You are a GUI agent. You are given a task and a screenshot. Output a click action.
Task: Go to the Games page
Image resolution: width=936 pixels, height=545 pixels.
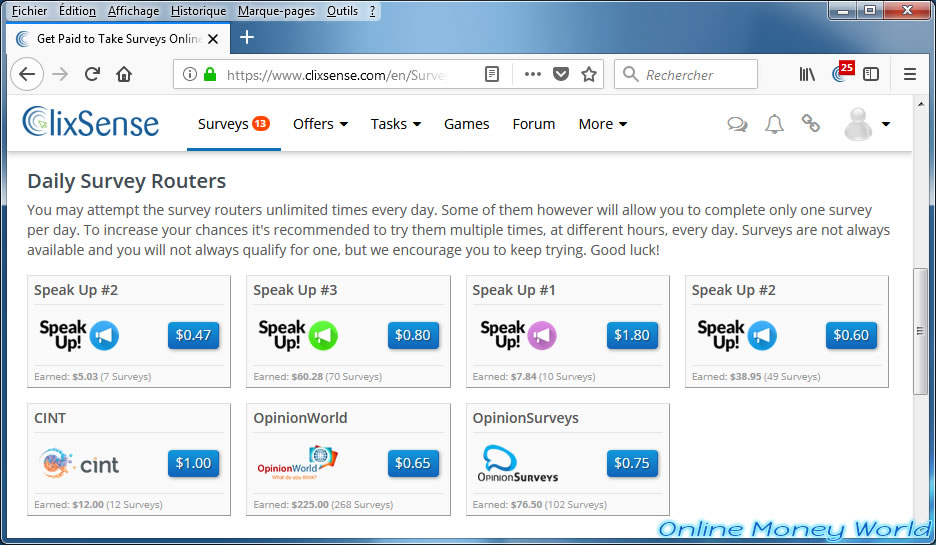click(x=467, y=124)
